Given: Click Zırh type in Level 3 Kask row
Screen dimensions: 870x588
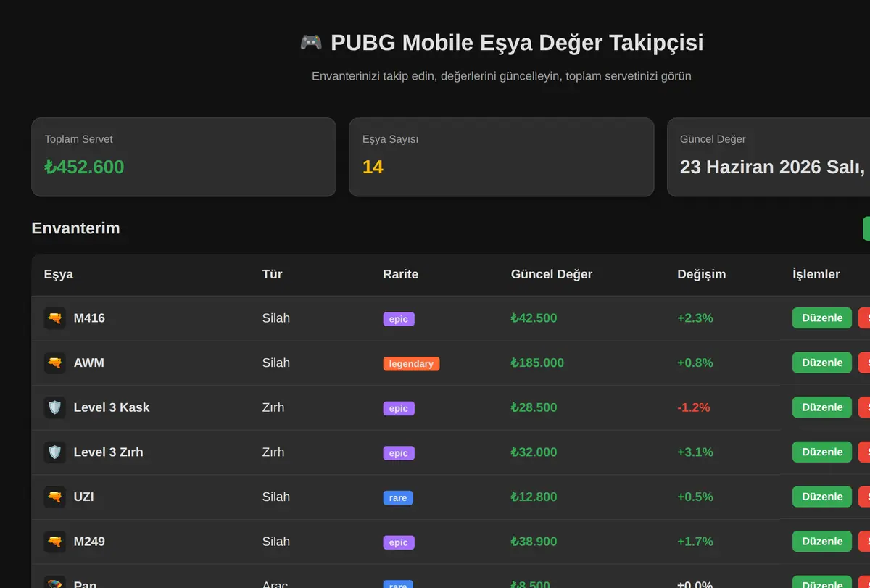Looking at the screenshot, I should click(x=273, y=407).
